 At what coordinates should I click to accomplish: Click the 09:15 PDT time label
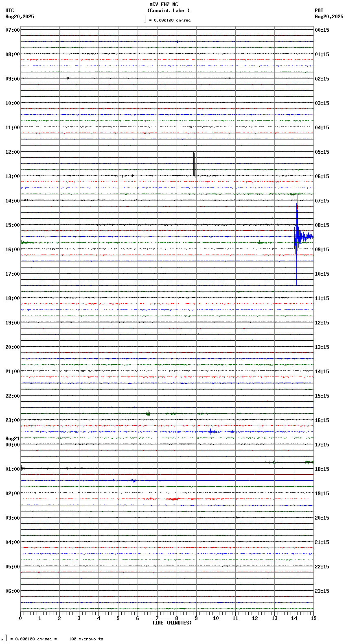pos(322,250)
